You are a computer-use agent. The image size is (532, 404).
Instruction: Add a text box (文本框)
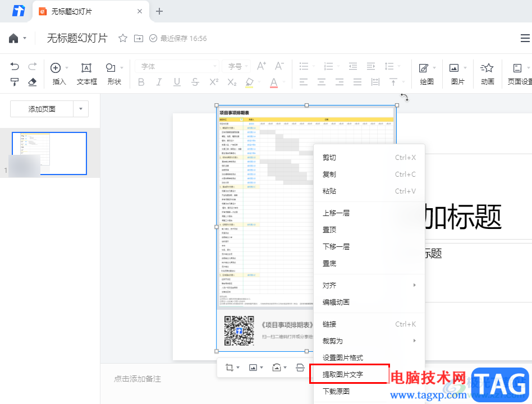86,74
